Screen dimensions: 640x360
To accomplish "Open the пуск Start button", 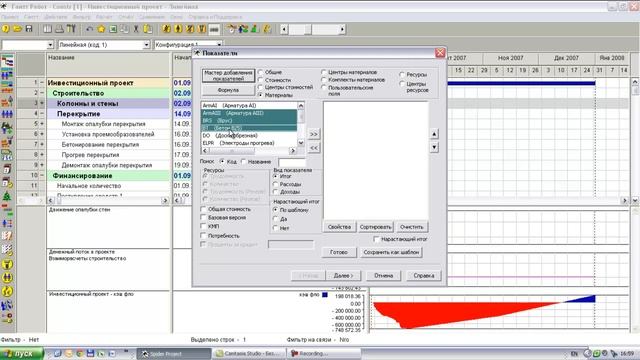I will (21, 353).
